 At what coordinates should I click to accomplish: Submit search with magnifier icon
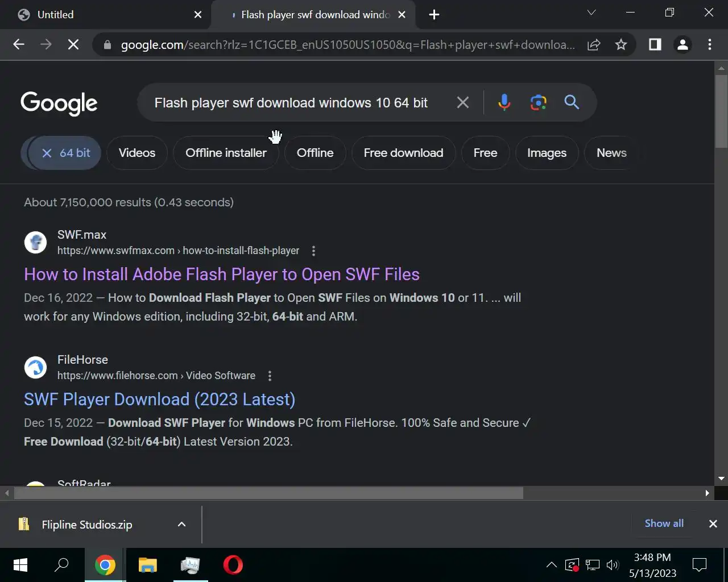coord(572,102)
